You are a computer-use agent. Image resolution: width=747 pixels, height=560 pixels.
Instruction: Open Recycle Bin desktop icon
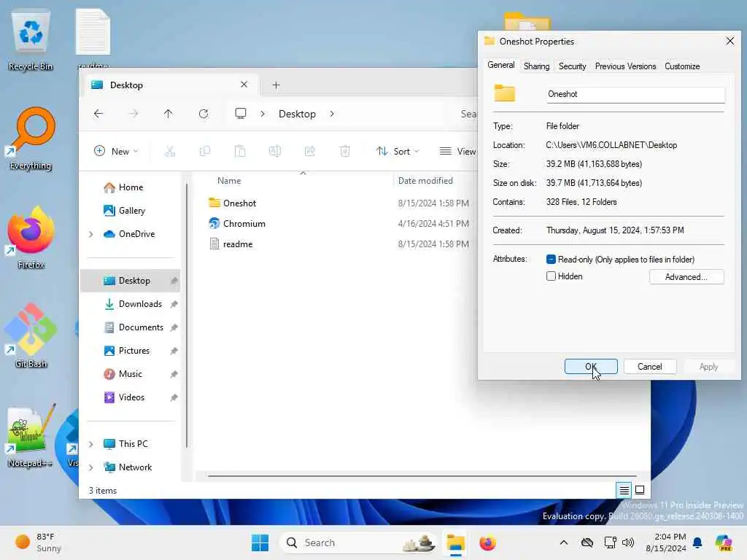point(31,41)
